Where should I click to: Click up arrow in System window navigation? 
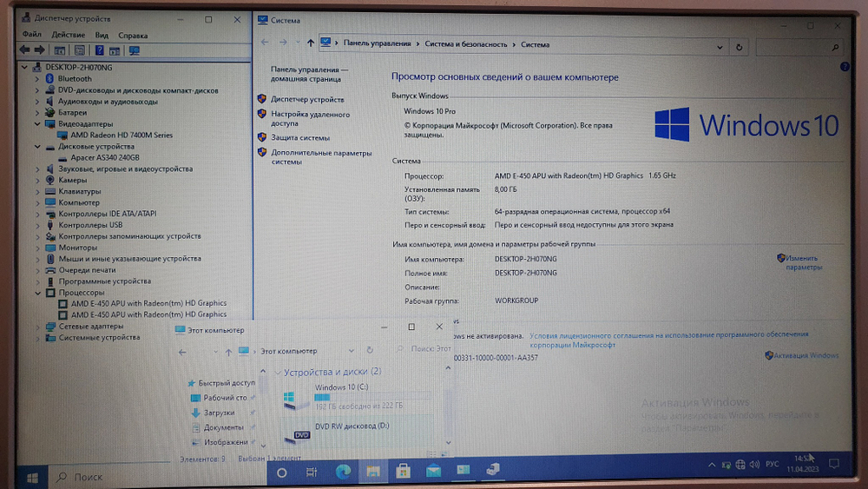tap(311, 43)
